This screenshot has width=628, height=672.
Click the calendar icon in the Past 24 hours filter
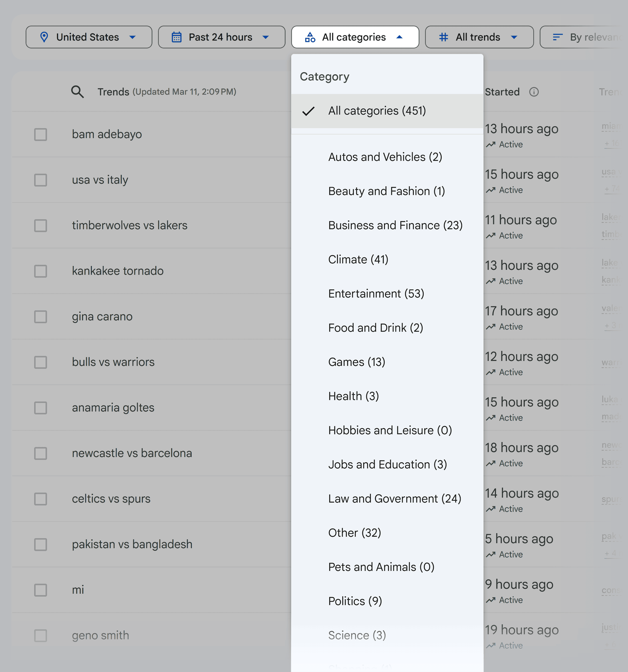[x=177, y=37]
